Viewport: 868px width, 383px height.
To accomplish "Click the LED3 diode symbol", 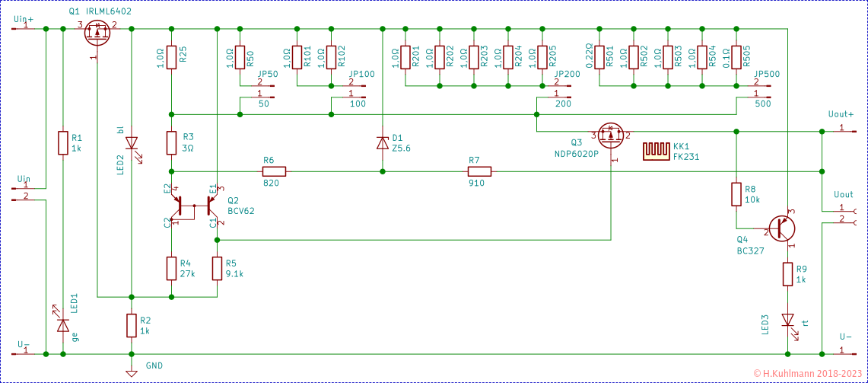I will tap(788, 320).
